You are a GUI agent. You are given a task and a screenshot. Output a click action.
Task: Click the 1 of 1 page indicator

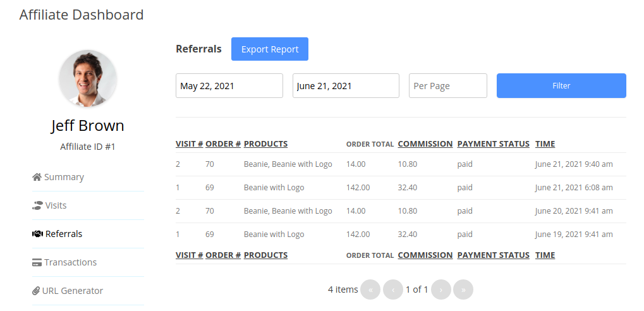[x=417, y=290]
